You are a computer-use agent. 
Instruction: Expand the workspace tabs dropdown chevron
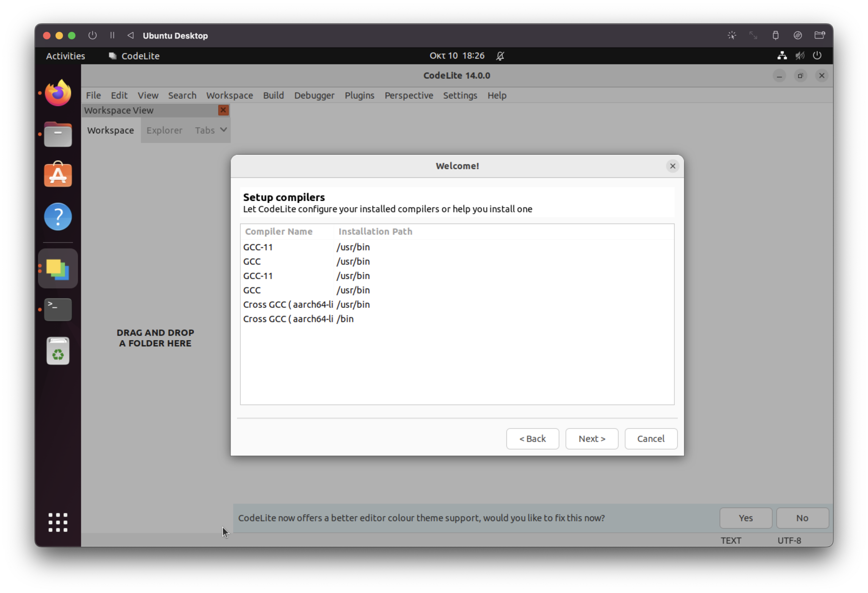[x=224, y=130]
